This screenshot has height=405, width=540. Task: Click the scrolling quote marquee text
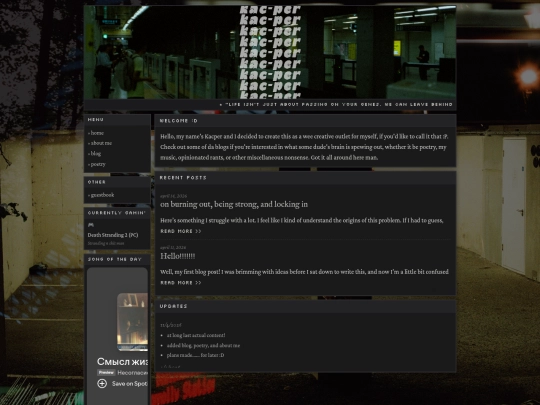tap(336, 104)
